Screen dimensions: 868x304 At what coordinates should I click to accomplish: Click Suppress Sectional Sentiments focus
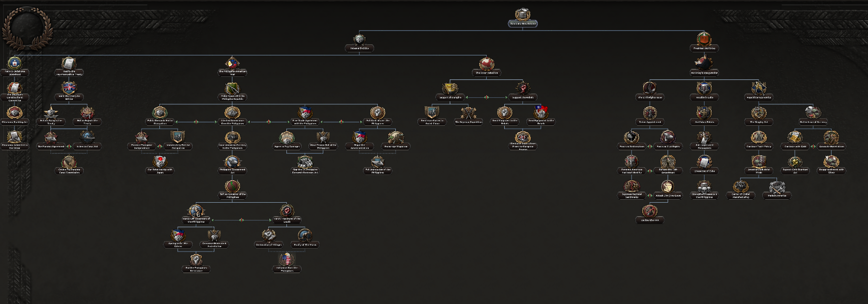pos(632,187)
